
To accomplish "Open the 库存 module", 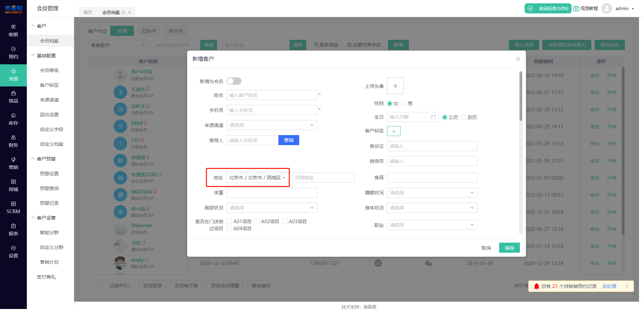I will (13, 119).
